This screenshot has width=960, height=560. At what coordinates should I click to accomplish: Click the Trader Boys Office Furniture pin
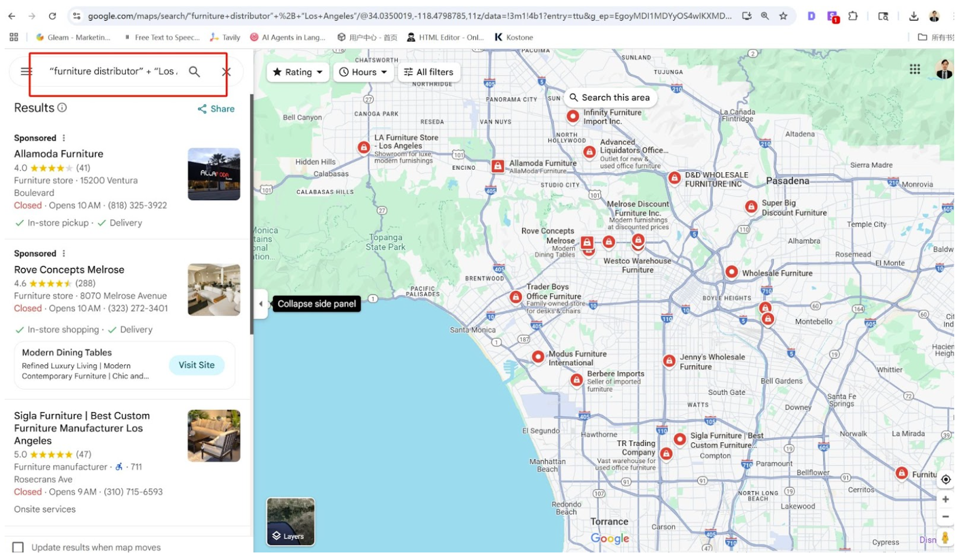(x=515, y=297)
